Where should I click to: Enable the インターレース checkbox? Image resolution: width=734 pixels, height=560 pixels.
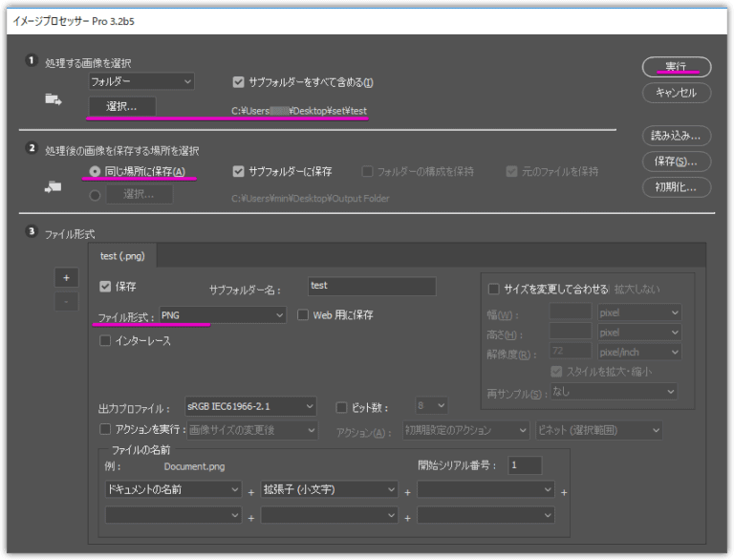pyautogui.click(x=105, y=341)
